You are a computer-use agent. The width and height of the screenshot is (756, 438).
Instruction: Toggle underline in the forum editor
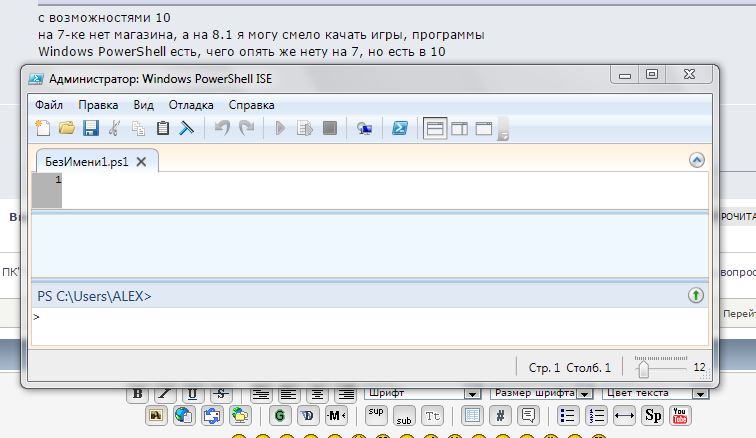(x=192, y=394)
